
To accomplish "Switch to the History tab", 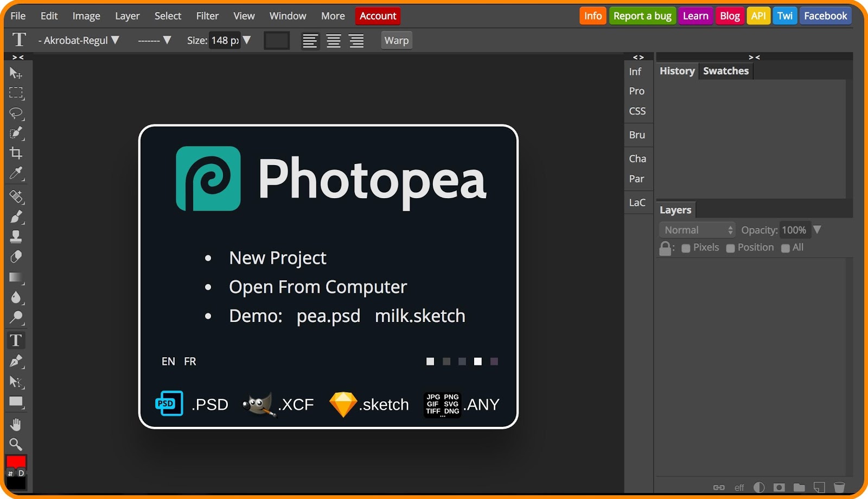I will (x=677, y=71).
